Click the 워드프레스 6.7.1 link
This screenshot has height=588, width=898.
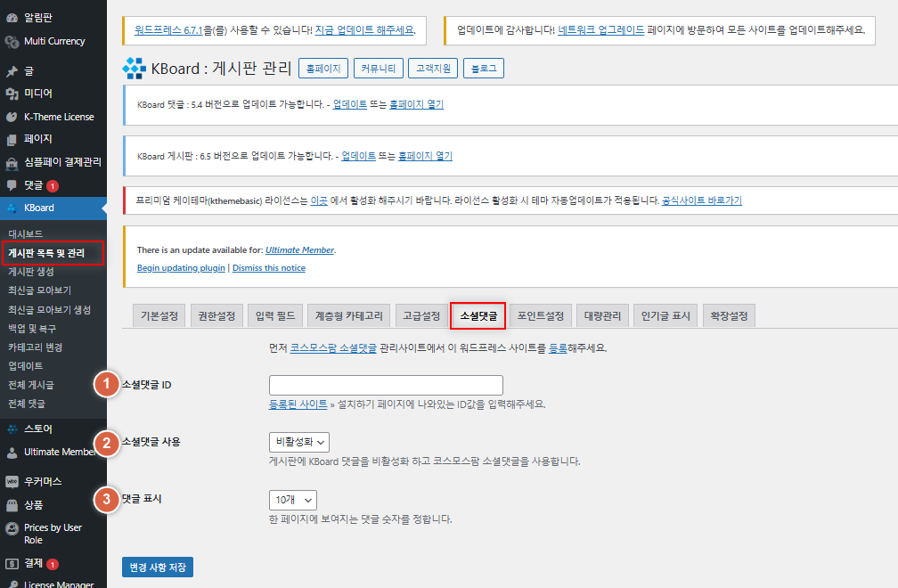(x=168, y=29)
